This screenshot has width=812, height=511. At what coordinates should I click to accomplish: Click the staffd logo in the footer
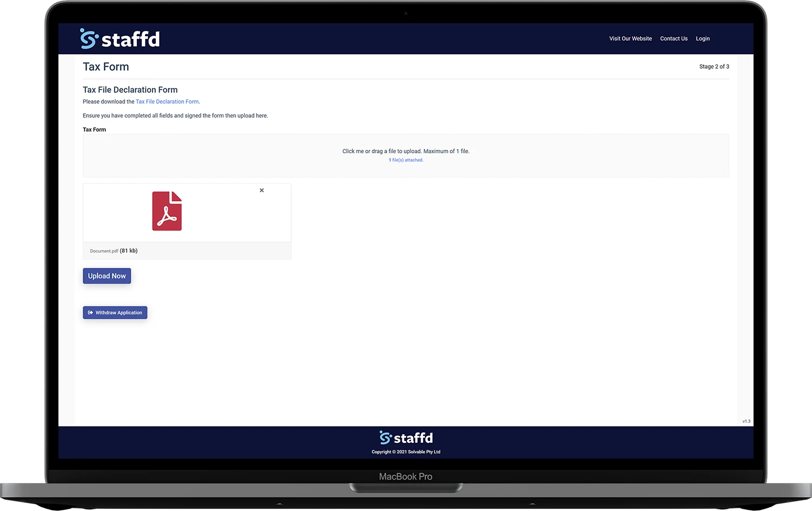point(406,437)
